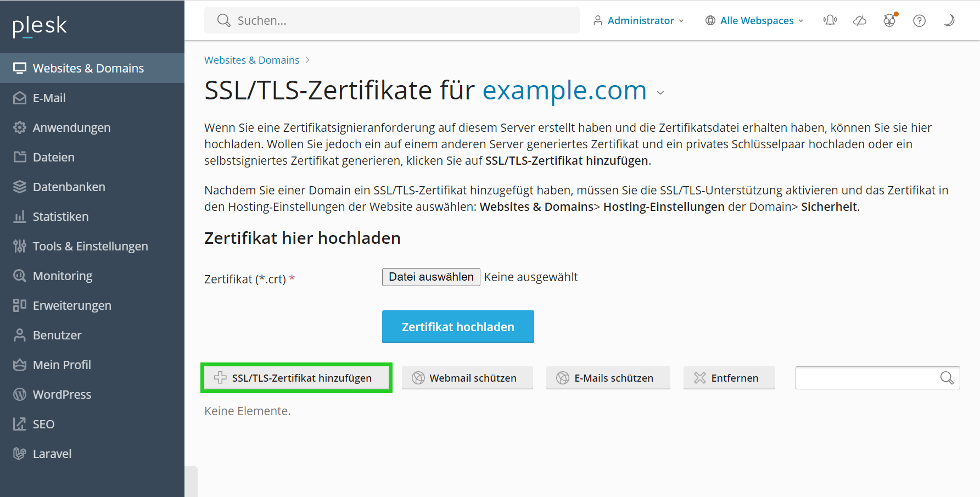Click the Datenbanken stack icon

(20, 187)
